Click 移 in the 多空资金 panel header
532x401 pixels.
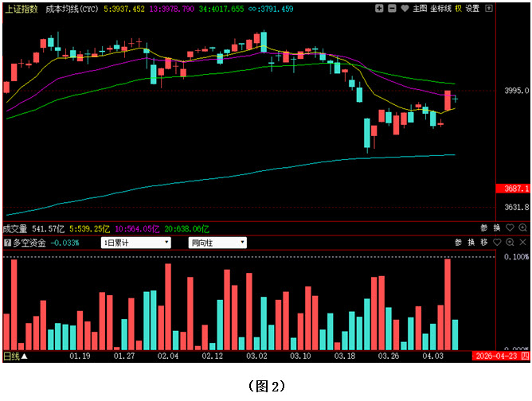pyautogui.click(x=483, y=243)
